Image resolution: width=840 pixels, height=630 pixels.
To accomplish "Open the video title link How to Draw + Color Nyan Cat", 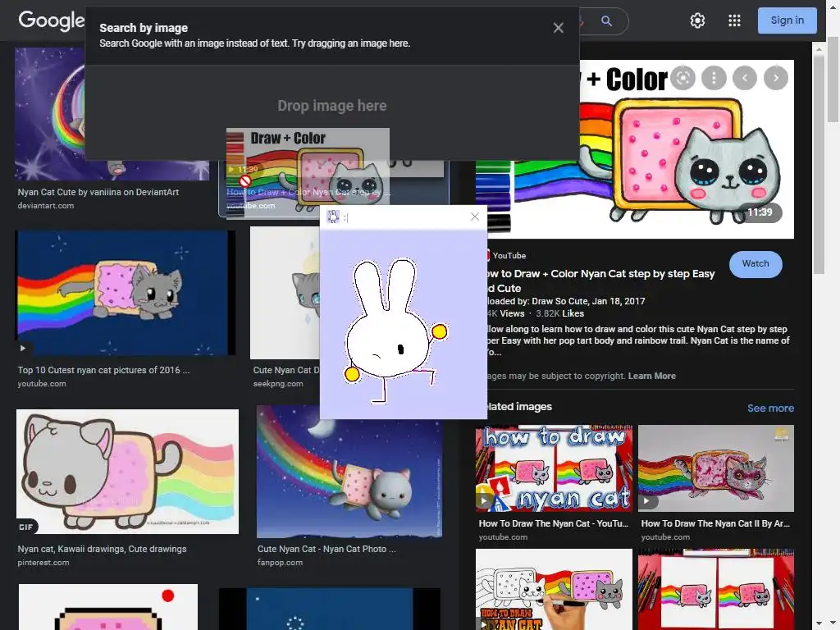I will (601, 281).
